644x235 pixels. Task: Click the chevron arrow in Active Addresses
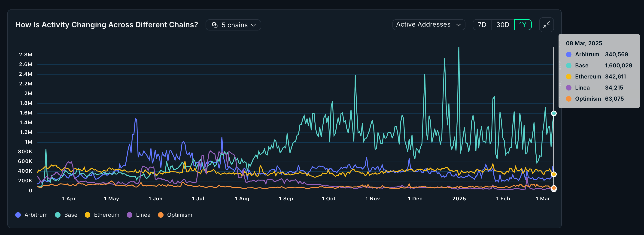coord(458,25)
